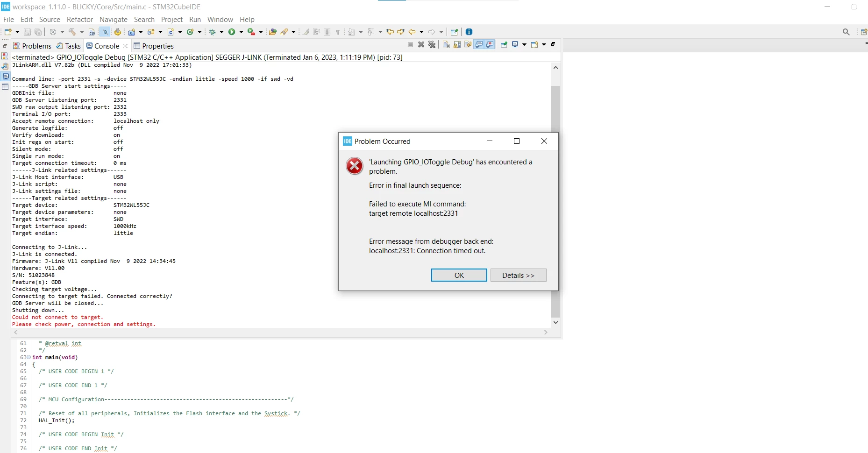
Task: Toggle Show Console on Standard Out change
Action: click(x=479, y=44)
